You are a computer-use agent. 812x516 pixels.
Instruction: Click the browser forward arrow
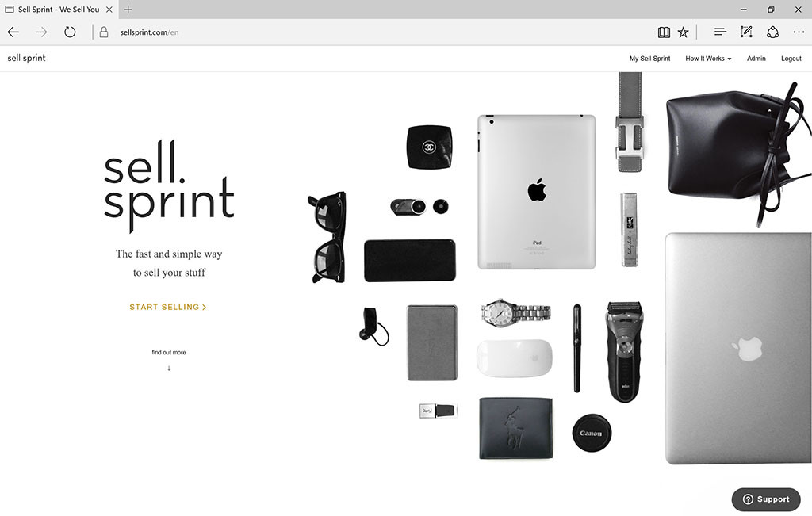pyautogui.click(x=41, y=32)
